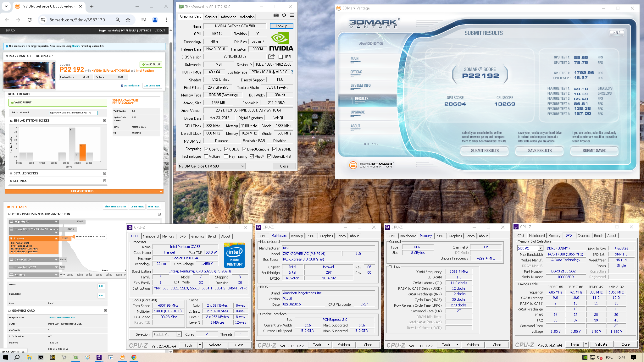Toggle the Vulkan checkbox
The width and height of the screenshot is (644, 362).
(206, 156)
